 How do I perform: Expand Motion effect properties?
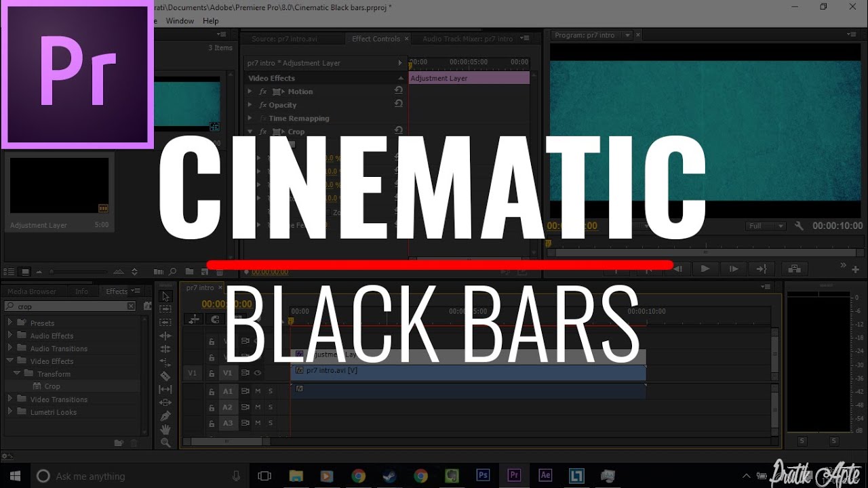(x=250, y=91)
